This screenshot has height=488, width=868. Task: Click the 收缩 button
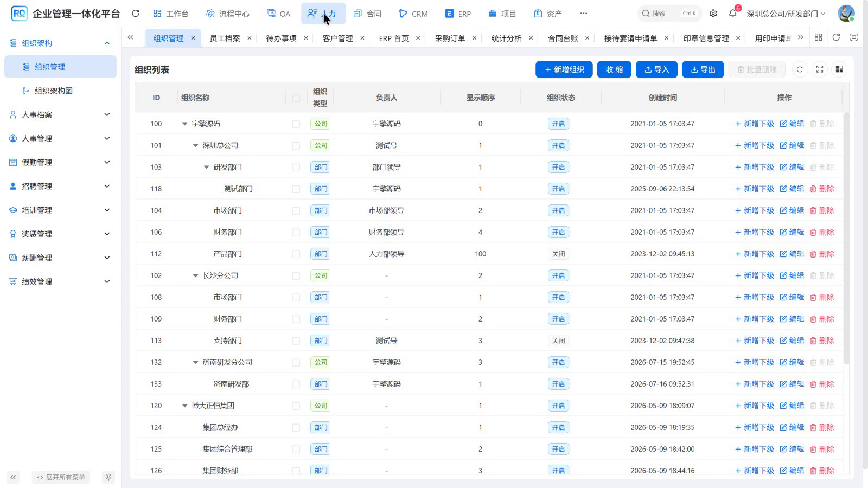point(614,69)
